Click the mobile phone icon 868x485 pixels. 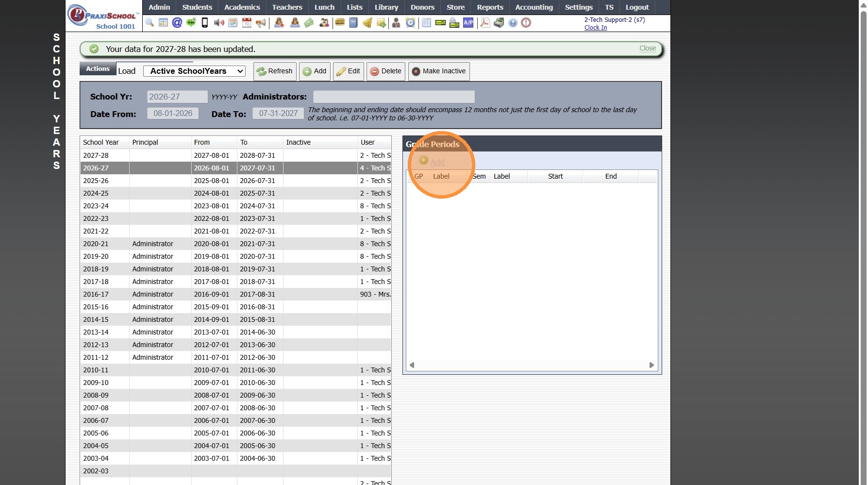pyautogui.click(x=205, y=23)
